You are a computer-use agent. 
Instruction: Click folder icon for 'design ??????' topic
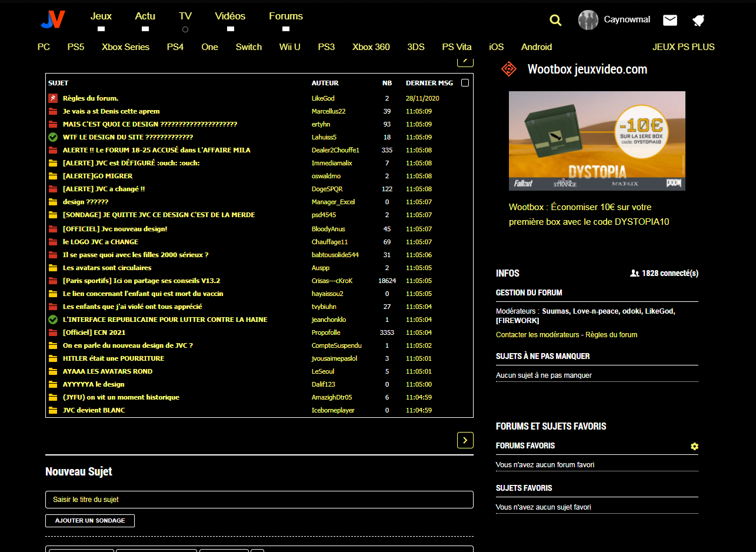pos(53,202)
